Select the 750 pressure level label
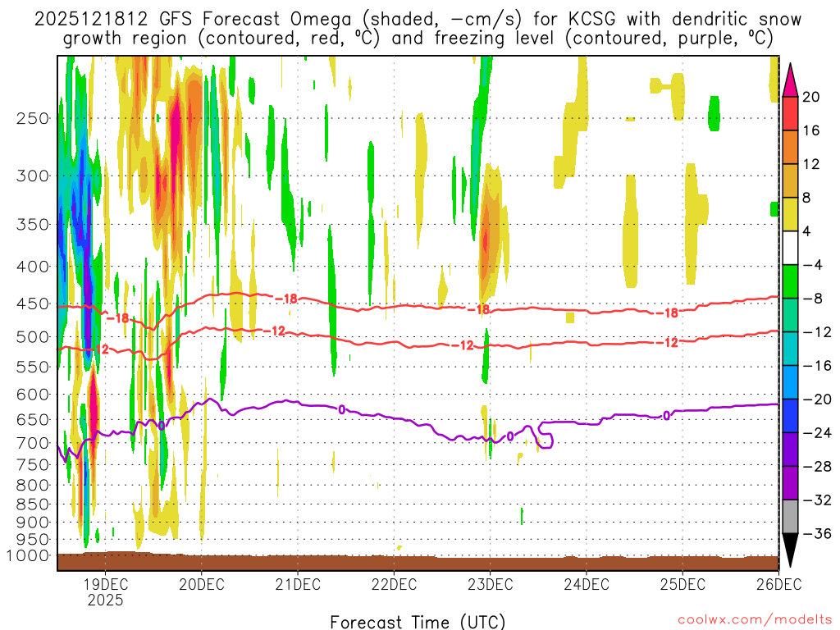 pos(33,464)
